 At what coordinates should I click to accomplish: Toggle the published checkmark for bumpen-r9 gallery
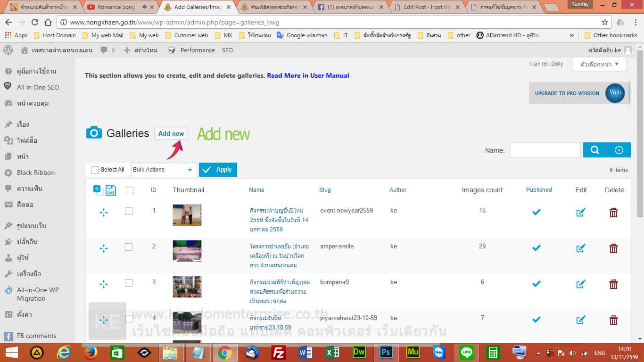click(x=536, y=284)
